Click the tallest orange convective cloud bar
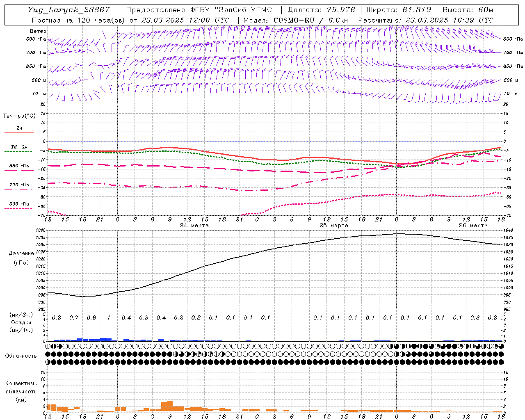The width and height of the screenshot is (525, 420). click(x=170, y=406)
